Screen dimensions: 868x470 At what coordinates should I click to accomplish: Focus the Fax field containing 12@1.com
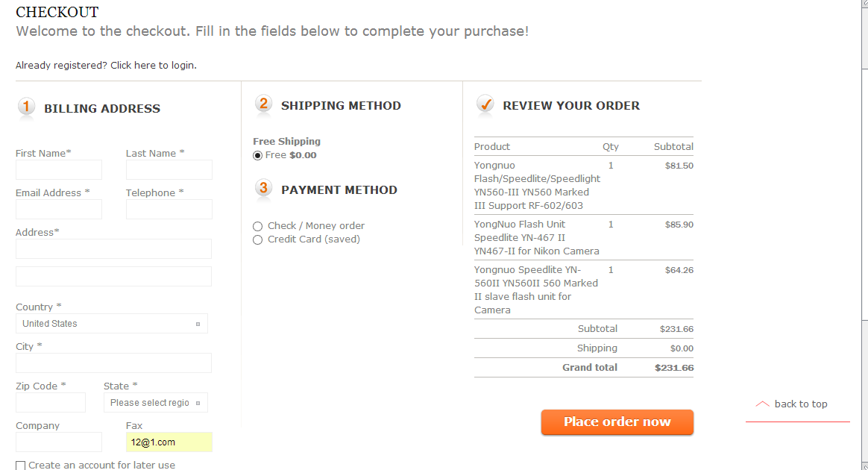(x=169, y=442)
